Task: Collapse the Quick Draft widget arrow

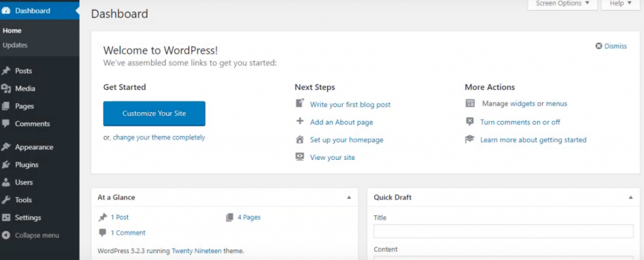Action: pos(630,198)
